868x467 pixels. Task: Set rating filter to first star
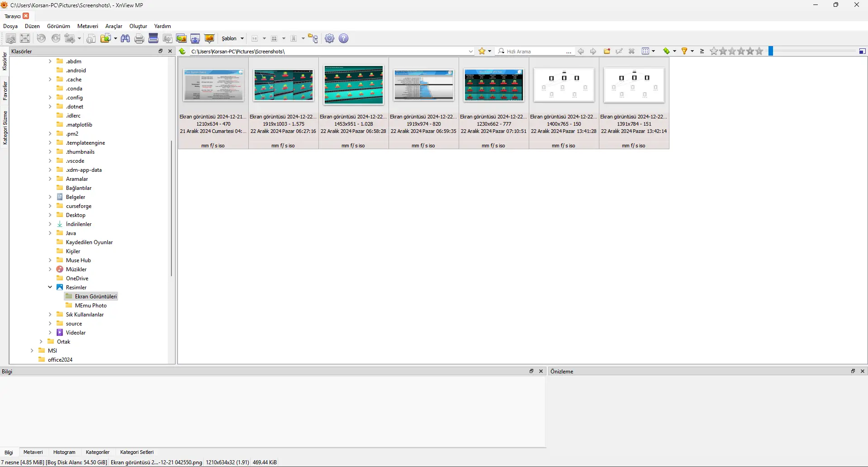(x=714, y=51)
